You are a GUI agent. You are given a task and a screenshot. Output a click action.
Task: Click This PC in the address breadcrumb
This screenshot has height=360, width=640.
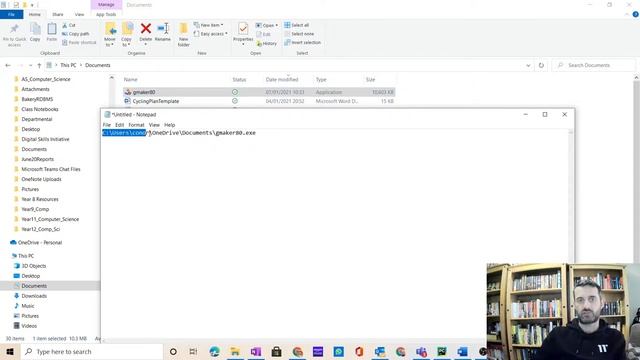[x=68, y=65]
